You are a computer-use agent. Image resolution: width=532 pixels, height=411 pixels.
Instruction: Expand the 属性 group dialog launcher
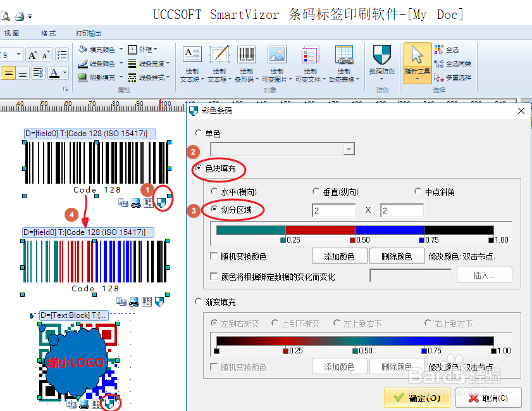(66, 89)
